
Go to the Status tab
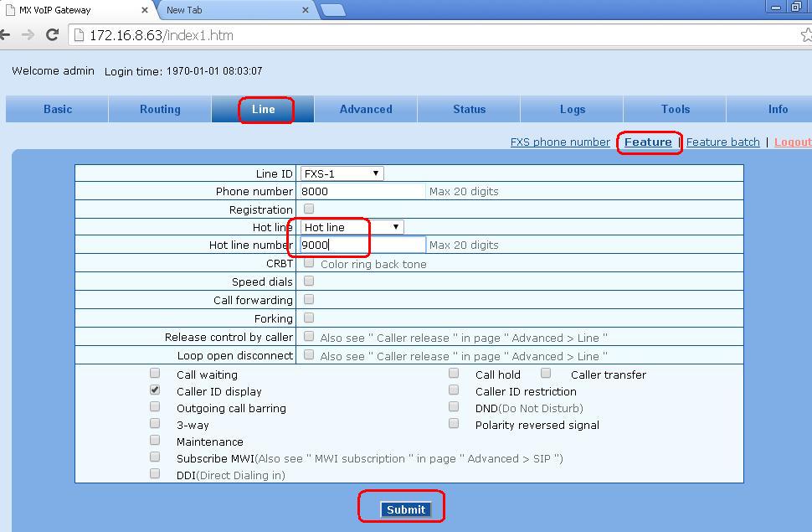coord(469,109)
